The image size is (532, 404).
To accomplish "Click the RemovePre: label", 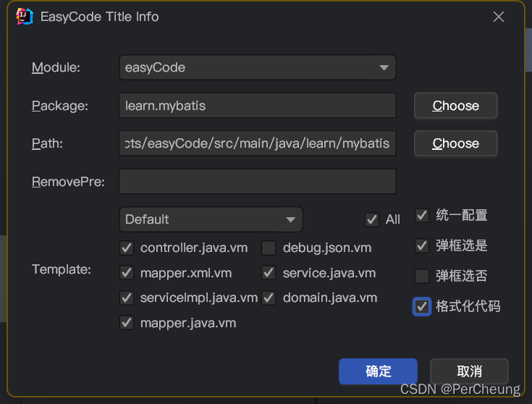I will point(68,182).
